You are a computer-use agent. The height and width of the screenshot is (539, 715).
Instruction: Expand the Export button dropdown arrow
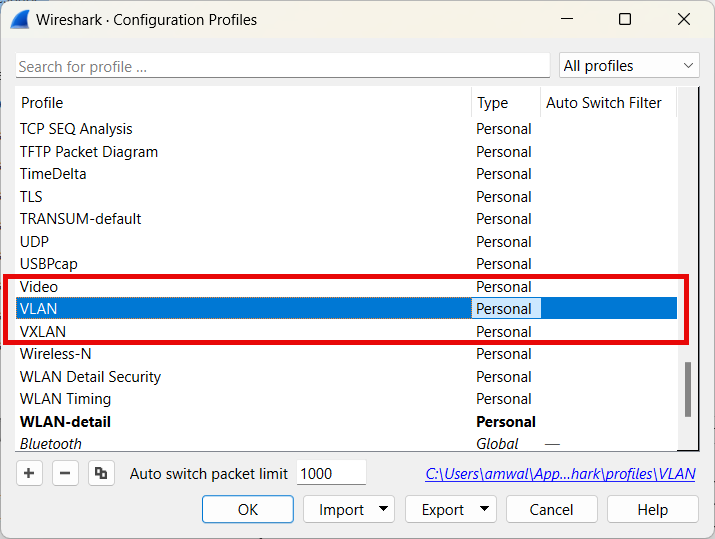(486, 509)
